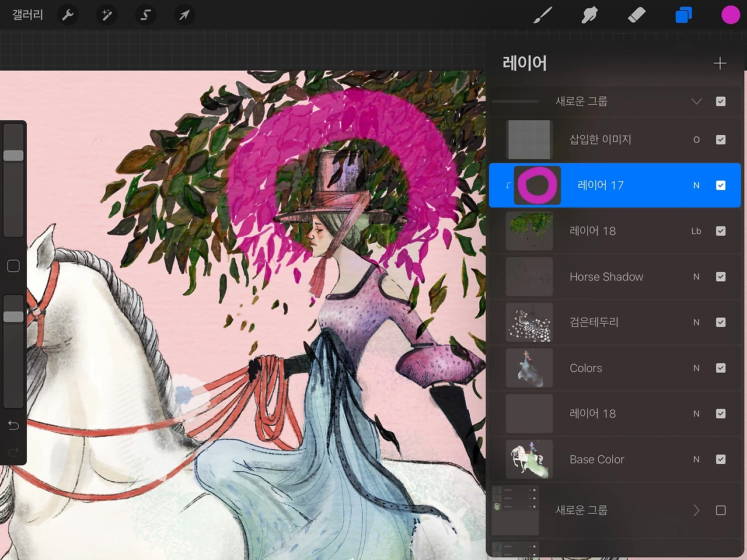Image resolution: width=747 pixels, height=560 pixels.
Task: Tap the 검은테두리 layer thumbnail
Action: (x=529, y=323)
